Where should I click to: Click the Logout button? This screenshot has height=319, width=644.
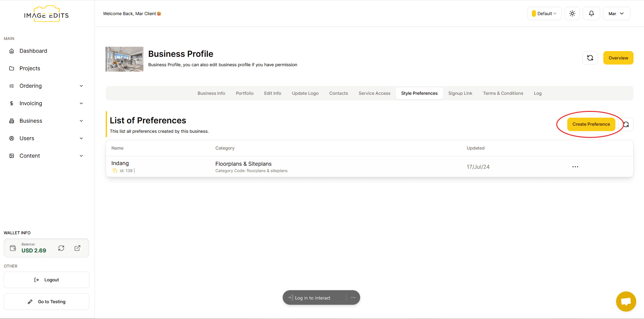(46, 279)
